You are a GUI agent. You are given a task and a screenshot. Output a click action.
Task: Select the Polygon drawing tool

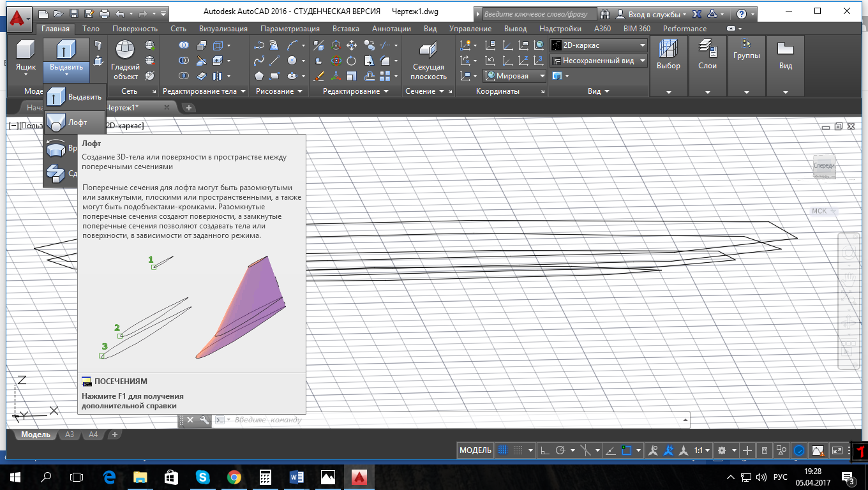click(x=259, y=76)
